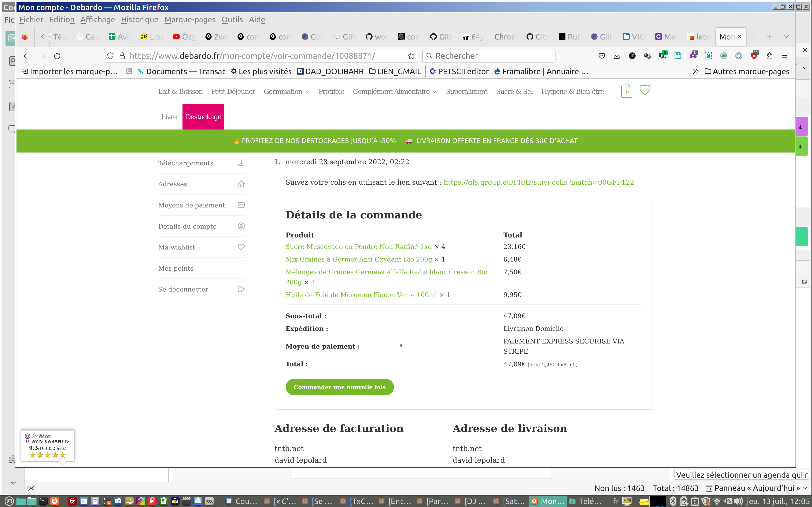Open the Firefox hamburger application menu
This screenshot has width=812, height=507.
(784, 56)
